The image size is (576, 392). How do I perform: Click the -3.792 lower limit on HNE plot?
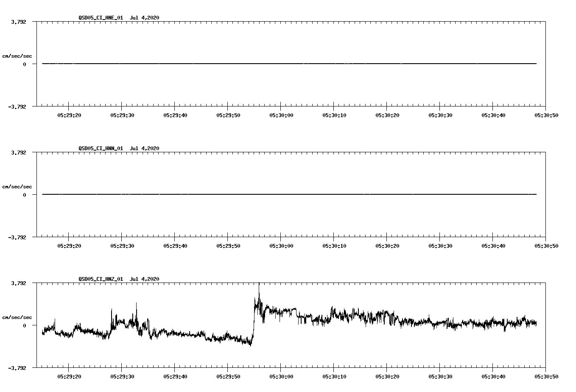point(17,106)
